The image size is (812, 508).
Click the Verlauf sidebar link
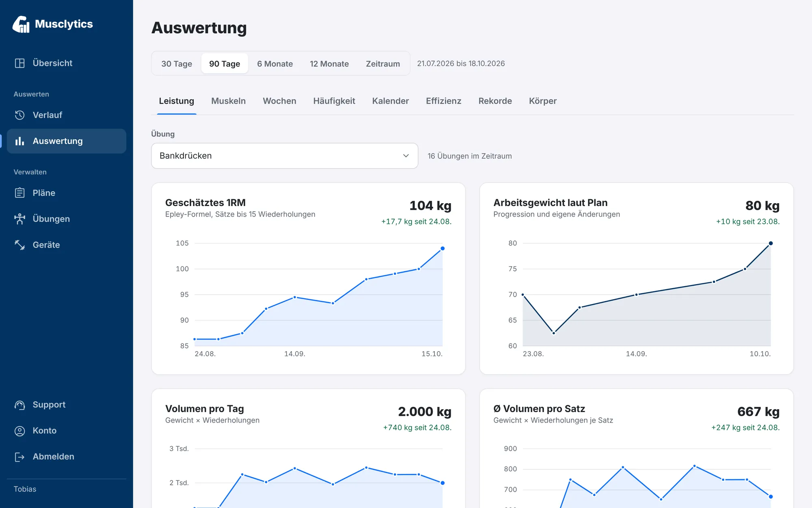tap(67, 115)
